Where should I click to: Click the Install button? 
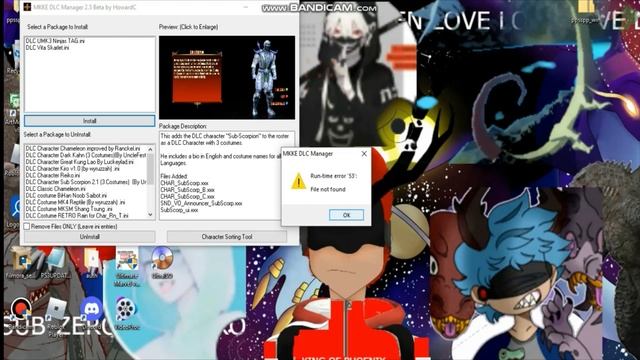(x=89, y=121)
